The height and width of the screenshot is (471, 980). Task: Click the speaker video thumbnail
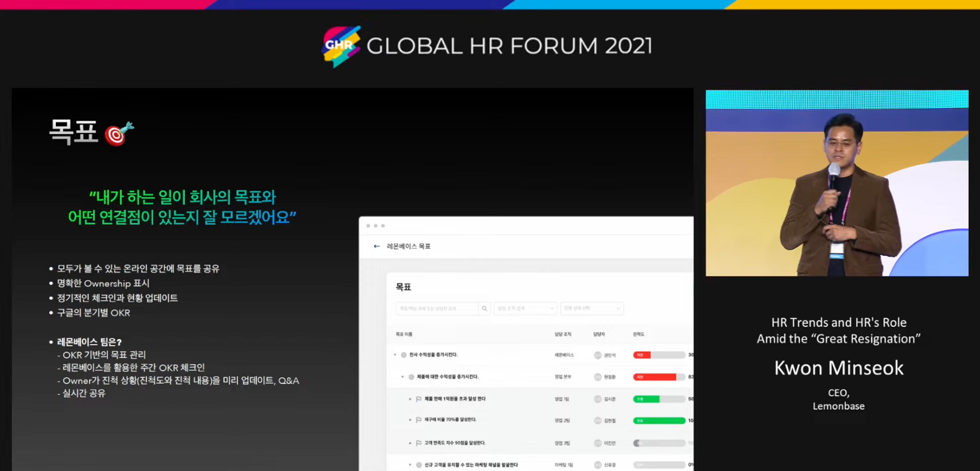(x=837, y=183)
